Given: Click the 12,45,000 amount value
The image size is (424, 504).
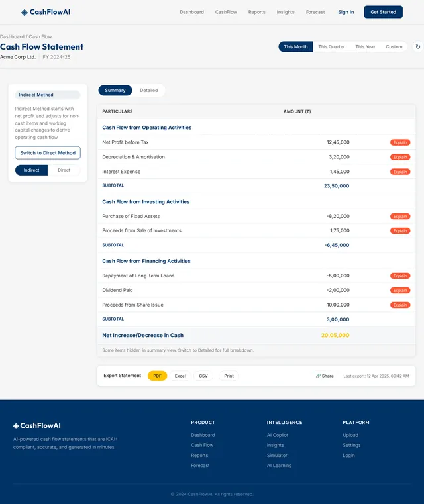Looking at the screenshot, I should (x=338, y=142).
